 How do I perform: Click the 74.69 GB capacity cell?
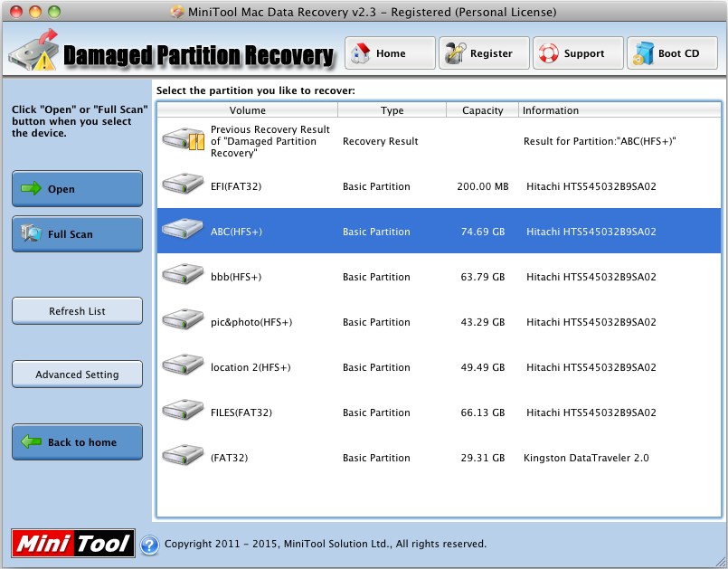point(482,232)
